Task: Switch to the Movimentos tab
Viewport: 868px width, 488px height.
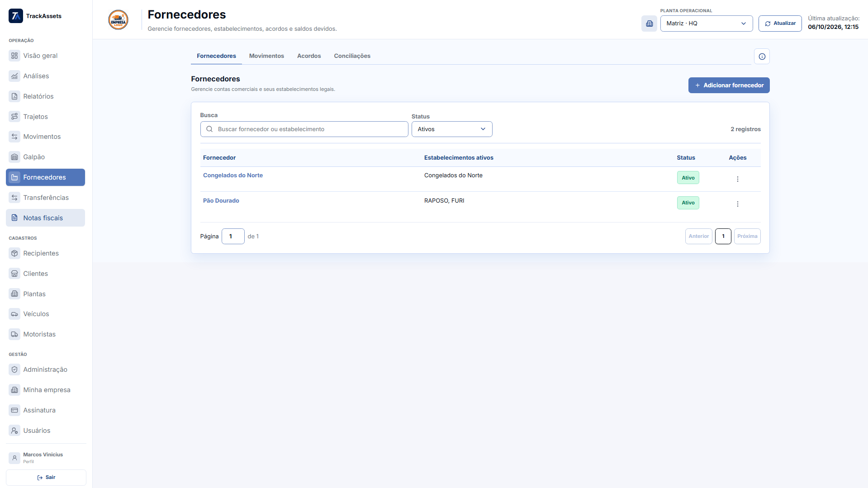Action: click(x=266, y=56)
